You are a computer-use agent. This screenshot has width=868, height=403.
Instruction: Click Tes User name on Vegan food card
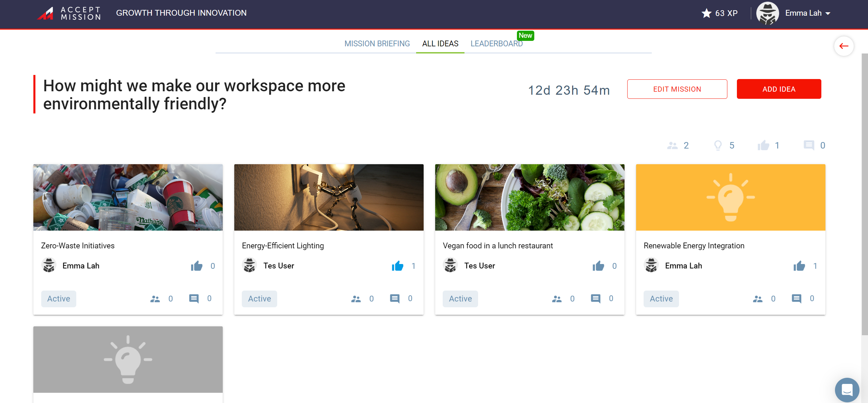coord(479,266)
